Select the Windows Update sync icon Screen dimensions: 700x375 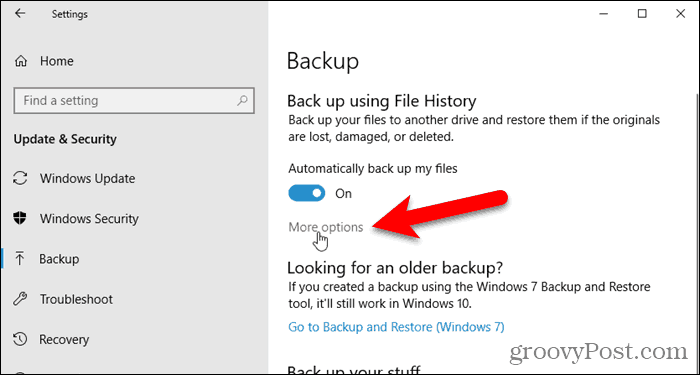click(x=21, y=179)
